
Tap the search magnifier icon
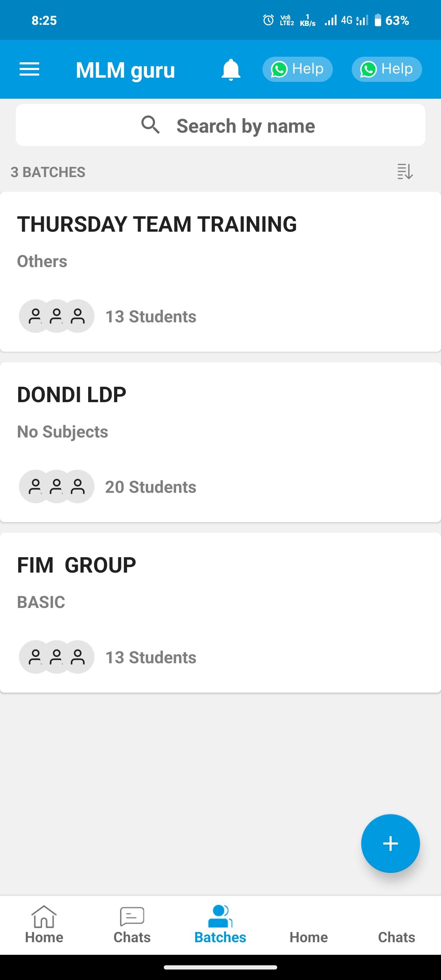pos(150,125)
